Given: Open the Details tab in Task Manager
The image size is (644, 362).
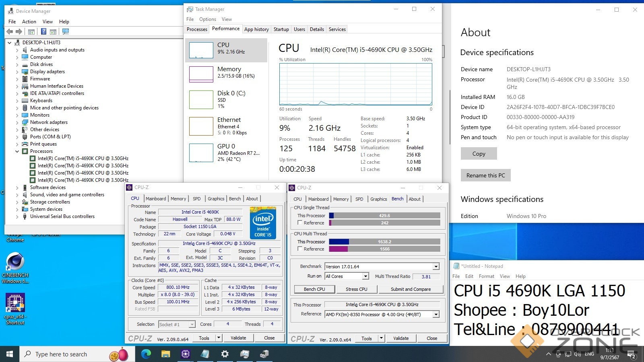Looking at the screenshot, I should coord(317,29).
